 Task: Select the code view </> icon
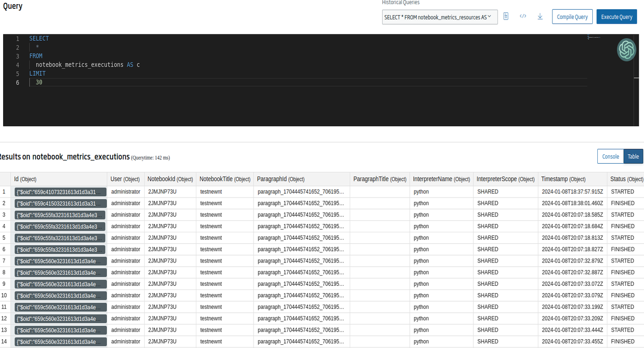coord(523,16)
